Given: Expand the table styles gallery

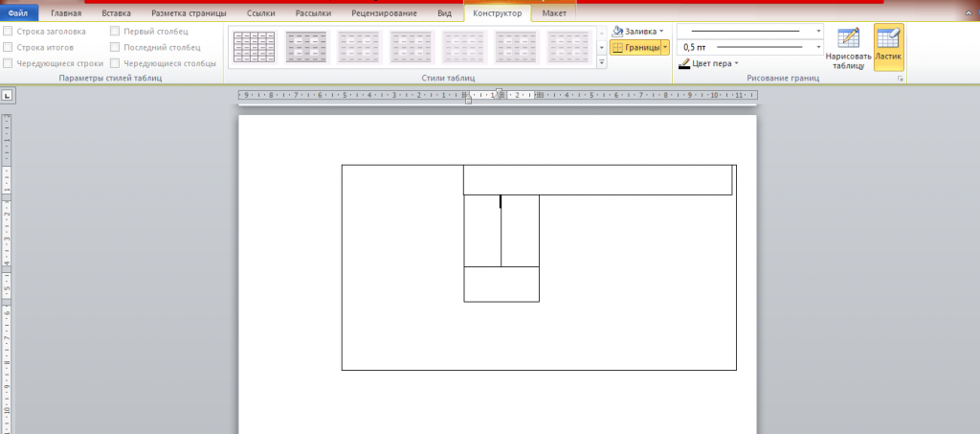Looking at the screenshot, I should pyautogui.click(x=602, y=62).
